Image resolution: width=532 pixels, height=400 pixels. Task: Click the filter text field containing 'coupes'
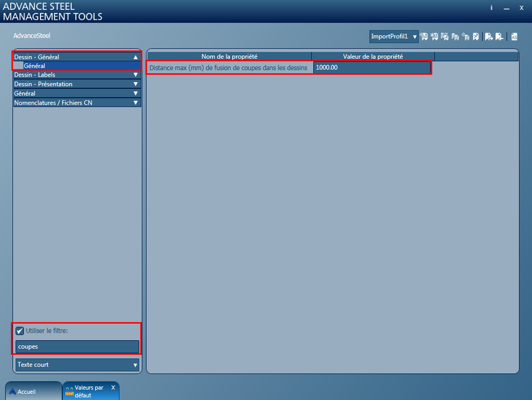pos(77,346)
